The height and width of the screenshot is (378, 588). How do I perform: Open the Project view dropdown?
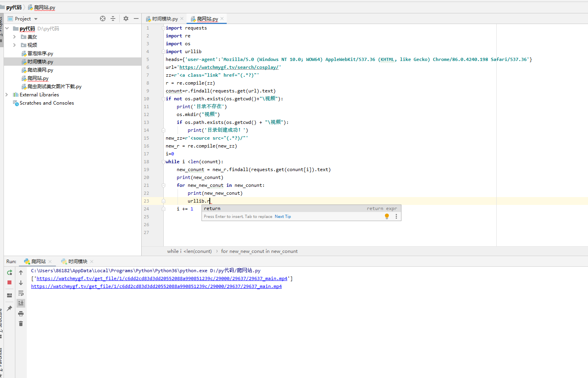tap(36, 19)
